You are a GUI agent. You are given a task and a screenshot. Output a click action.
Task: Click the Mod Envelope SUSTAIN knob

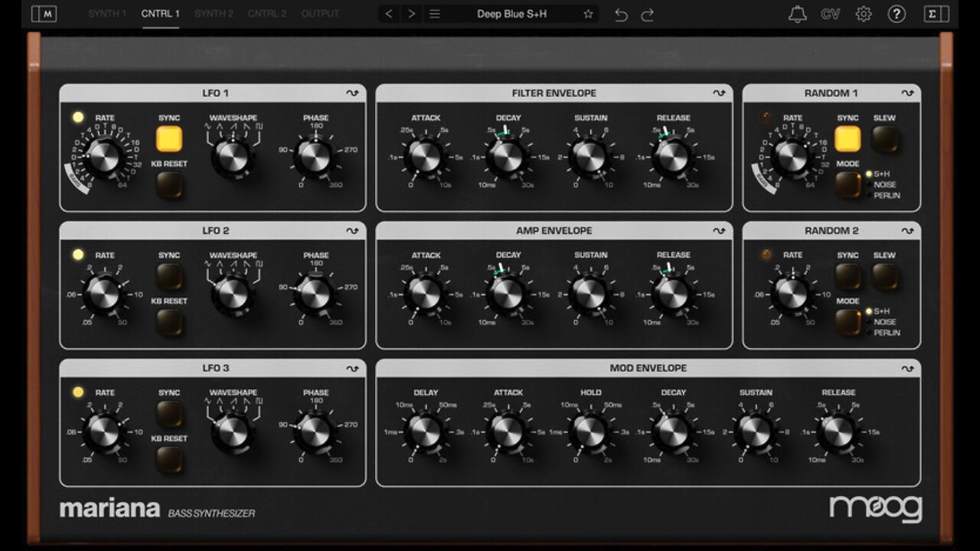click(756, 431)
